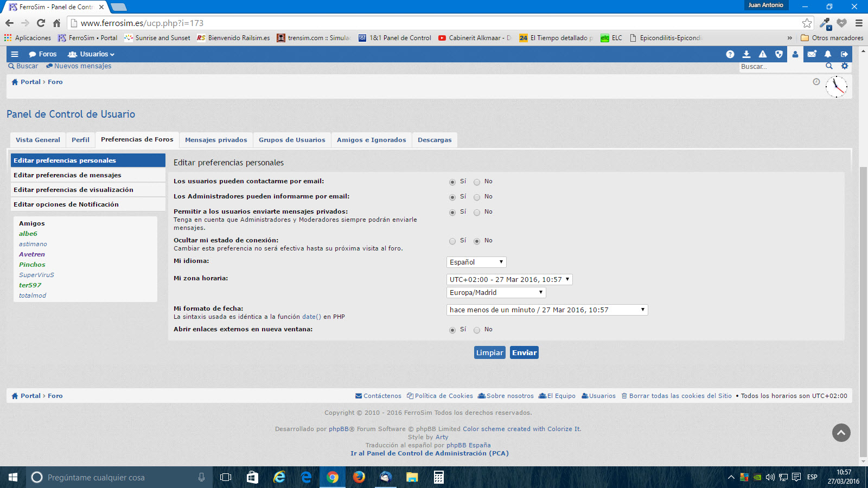Click the Limpiar button
868x488 pixels.
coord(489,352)
